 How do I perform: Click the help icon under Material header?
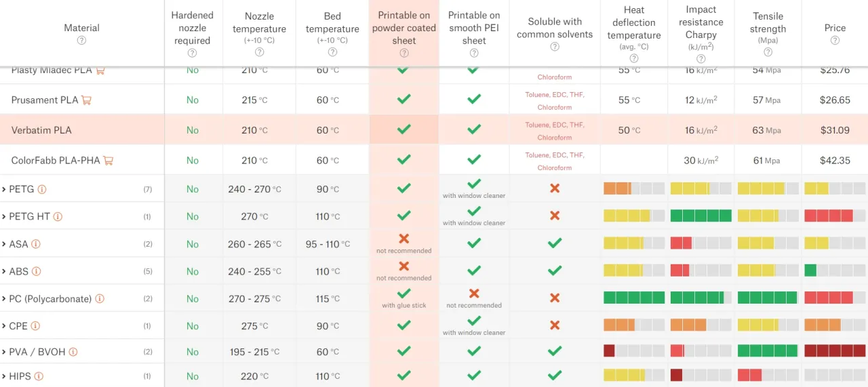[x=81, y=41]
